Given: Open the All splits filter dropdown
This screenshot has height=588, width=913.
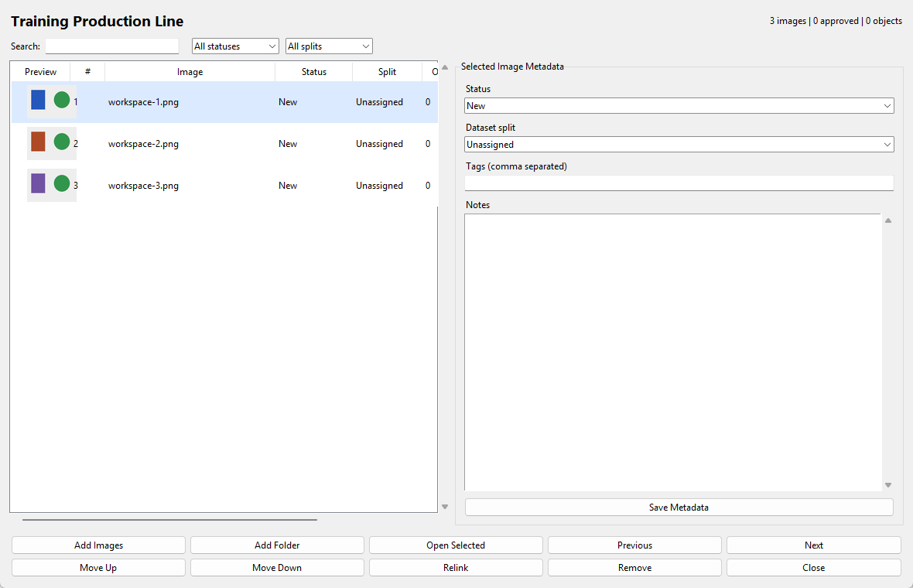Looking at the screenshot, I should [x=329, y=46].
